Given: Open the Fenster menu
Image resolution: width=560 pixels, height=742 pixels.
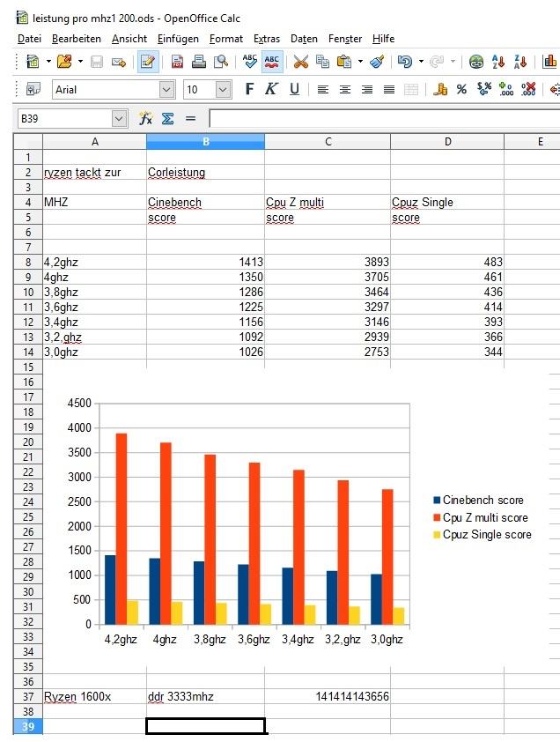Looking at the screenshot, I should pos(345,39).
